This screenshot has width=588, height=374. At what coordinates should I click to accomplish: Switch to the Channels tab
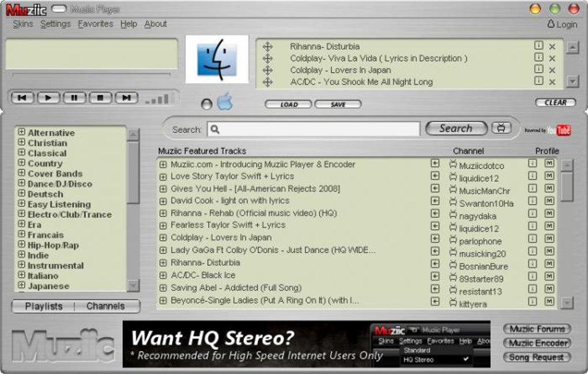pos(105,306)
